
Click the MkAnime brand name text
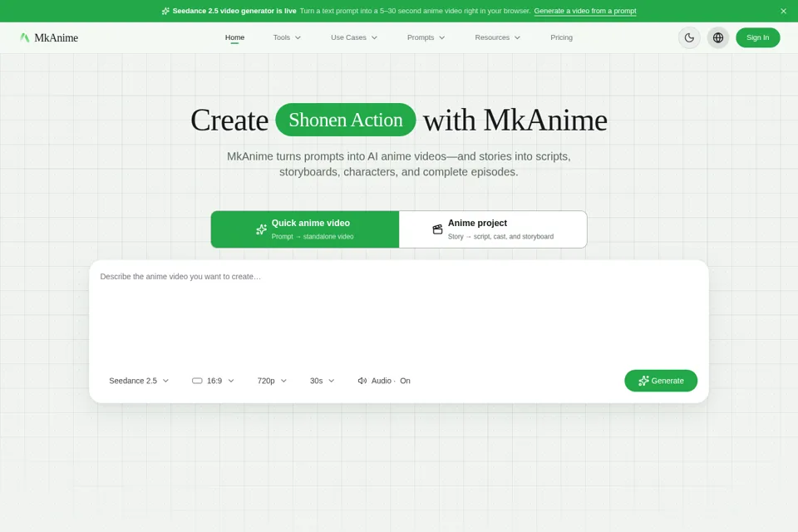[x=56, y=37]
